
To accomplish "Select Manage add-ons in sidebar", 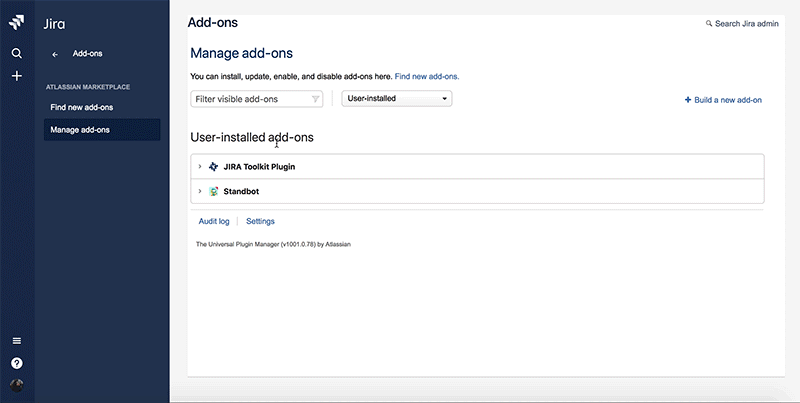I will click(102, 130).
